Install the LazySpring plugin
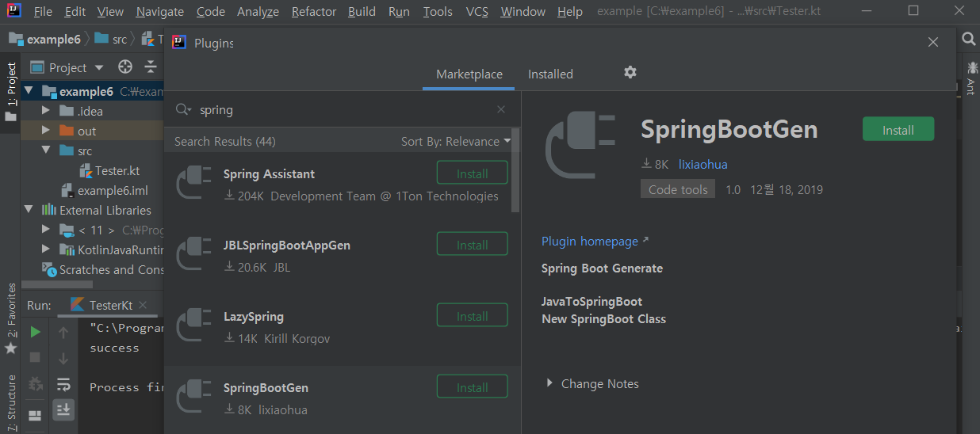Screen dimensions: 980x434 click(x=473, y=316)
